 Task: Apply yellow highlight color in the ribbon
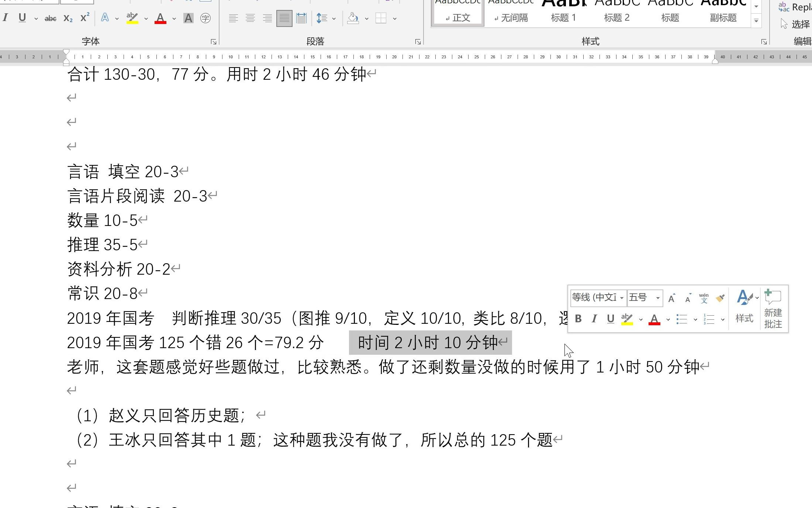(132, 18)
